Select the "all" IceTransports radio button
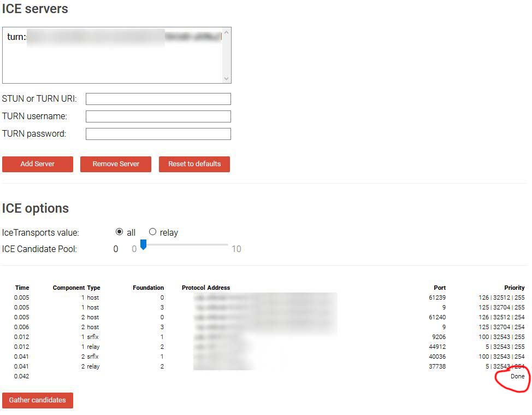 coord(119,232)
